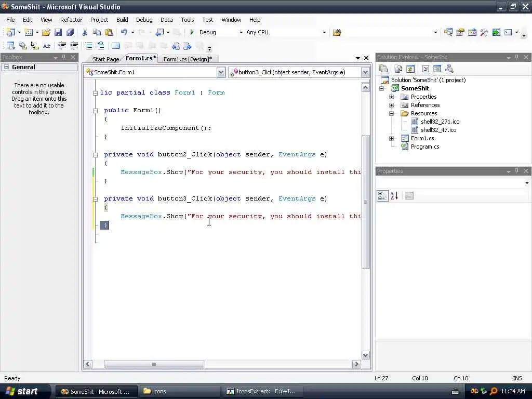Viewport: 532px width, 399px height.
Task: Collapse the General toolbox group
Action: 6,67
